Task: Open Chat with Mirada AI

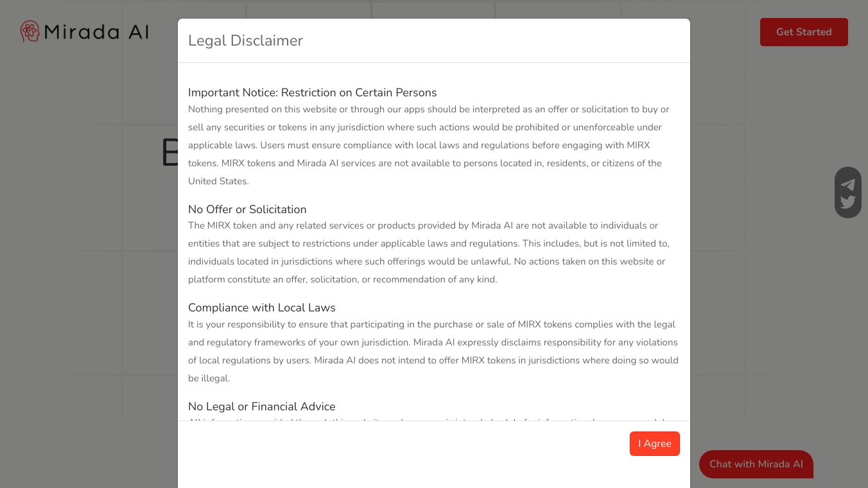Action: [756, 464]
